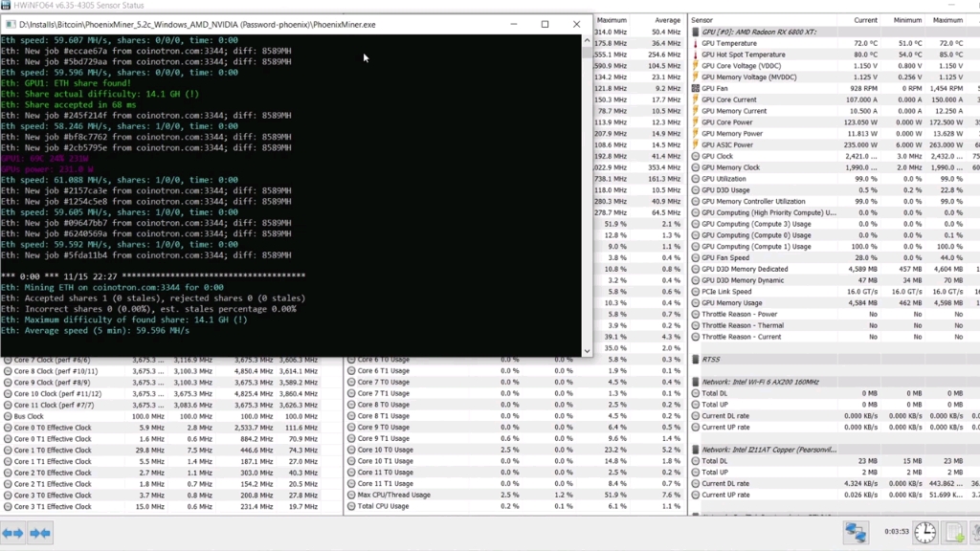Viewport: 980px width, 551px height.
Task: Click the Minimum column header in right pane
Action: click(907, 20)
